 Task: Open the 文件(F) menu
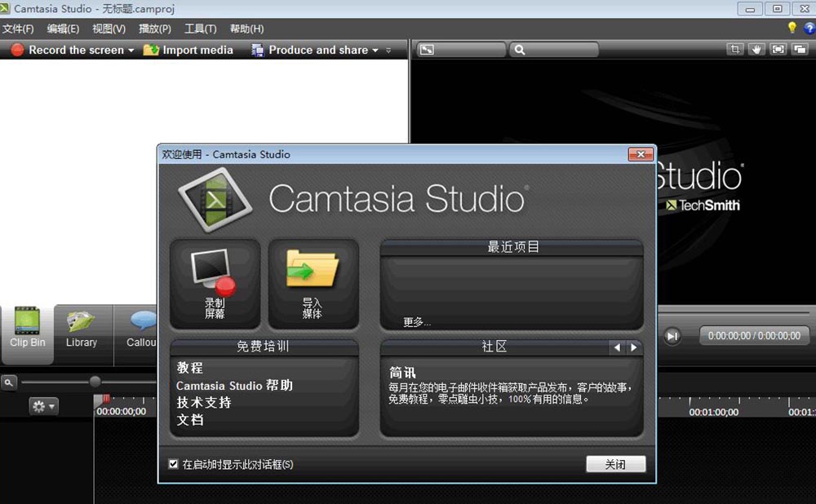[18, 29]
